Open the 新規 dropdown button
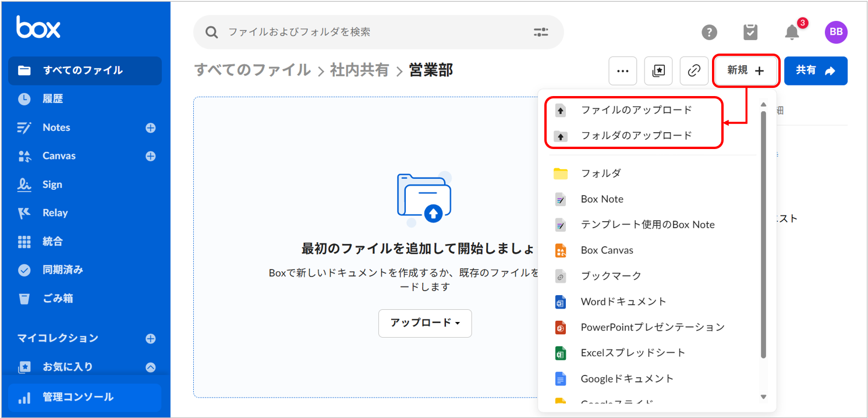This screenshot has width=868, height=418. pos(746,71)
